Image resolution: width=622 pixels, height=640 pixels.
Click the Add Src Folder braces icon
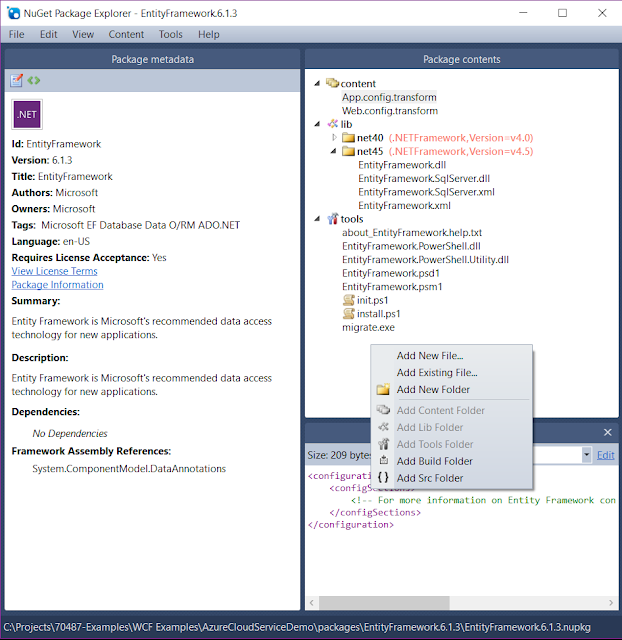[x=383, y=478]
